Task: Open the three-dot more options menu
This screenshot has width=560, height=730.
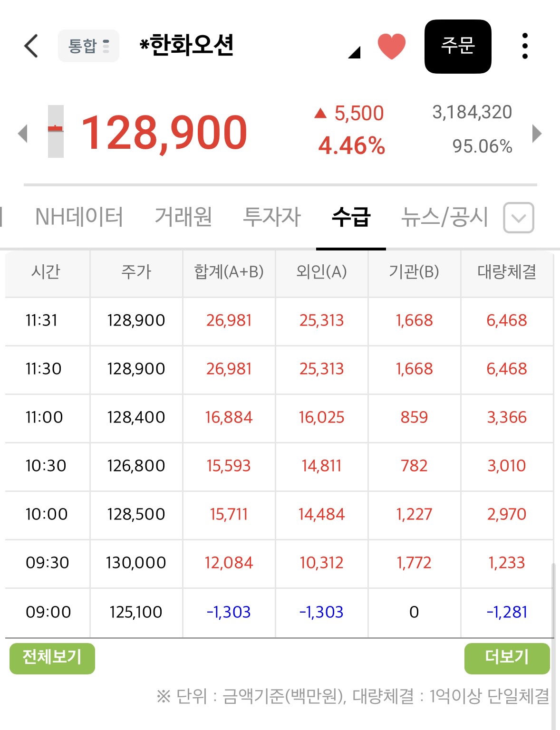Action: coord(525,46)
